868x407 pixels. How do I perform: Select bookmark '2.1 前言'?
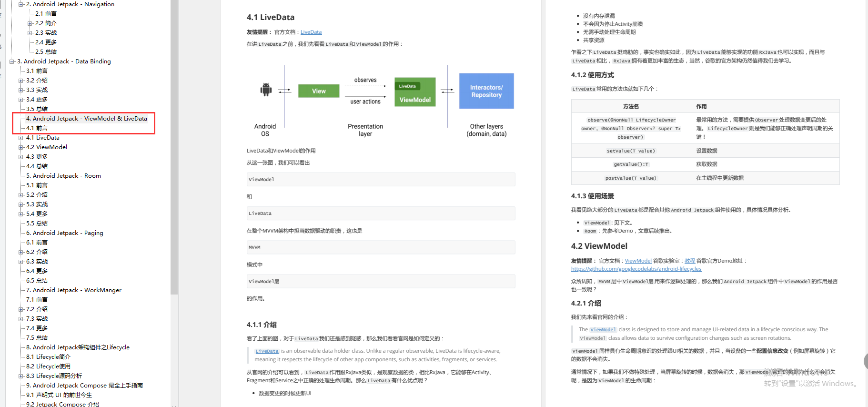click(46, 14)
